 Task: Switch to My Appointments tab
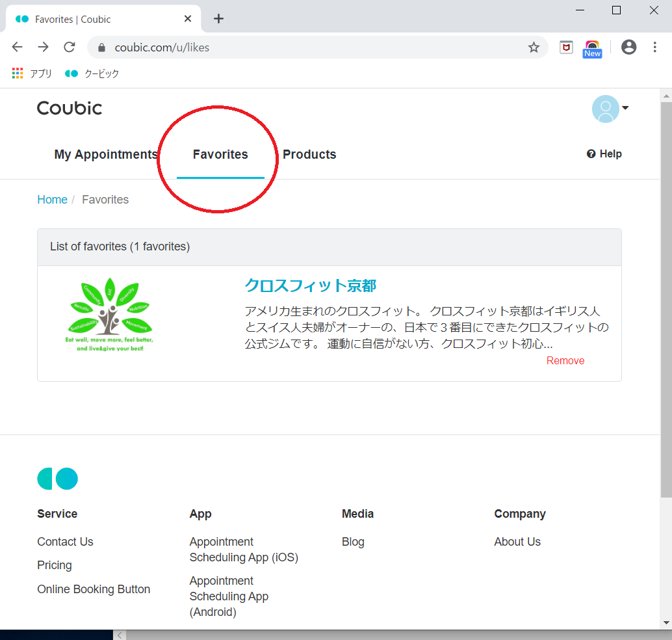(x=106, y=154)
